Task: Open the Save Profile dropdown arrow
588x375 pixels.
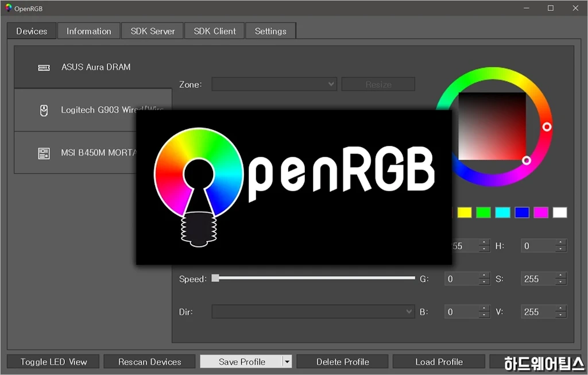Action: [287, 362]
